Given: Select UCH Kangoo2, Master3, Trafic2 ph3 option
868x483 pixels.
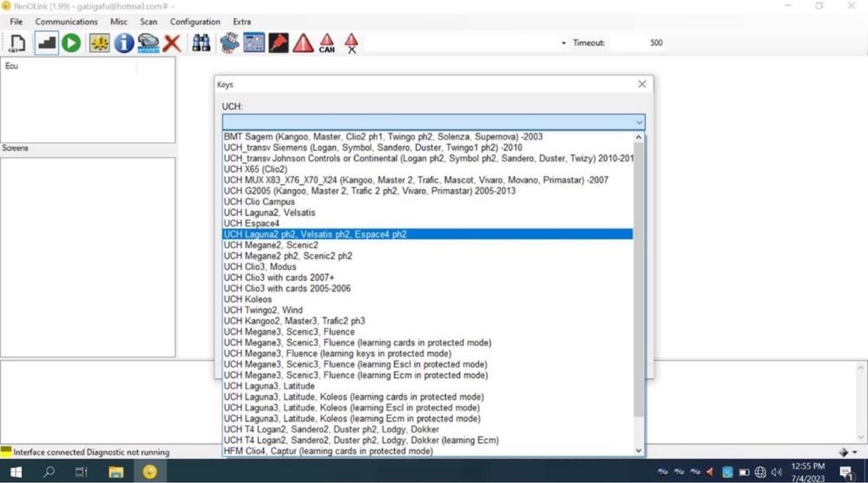Looking at the screenshot, I should [427, 321].
